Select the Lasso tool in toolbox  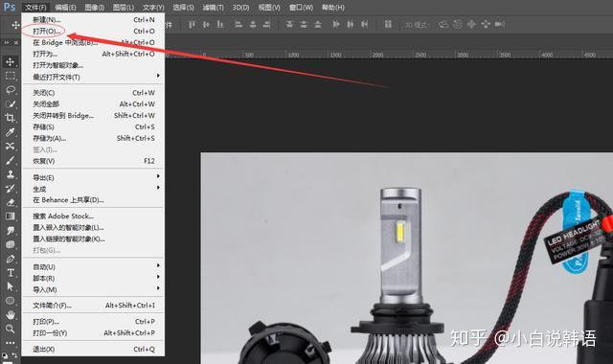click(x=11, y=90)
